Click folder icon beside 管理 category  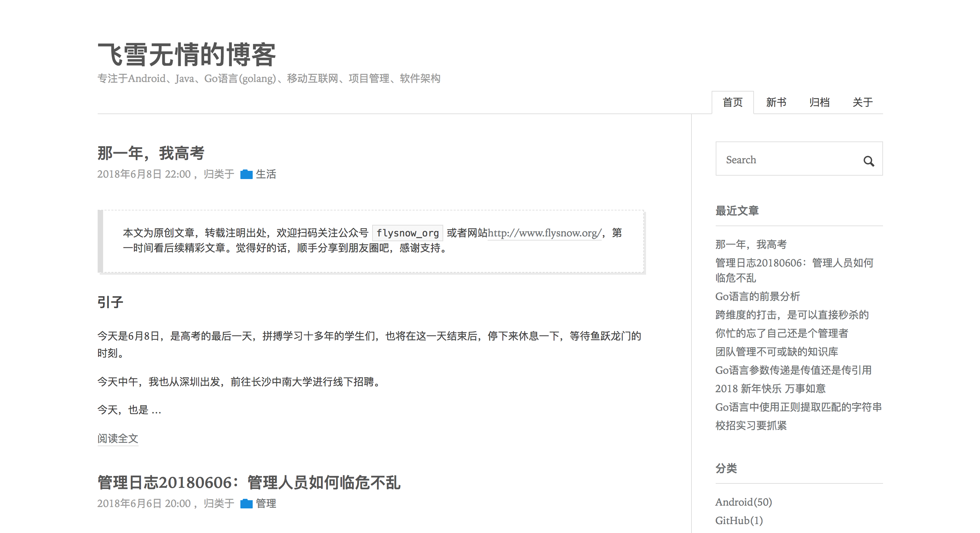[246, 504]
